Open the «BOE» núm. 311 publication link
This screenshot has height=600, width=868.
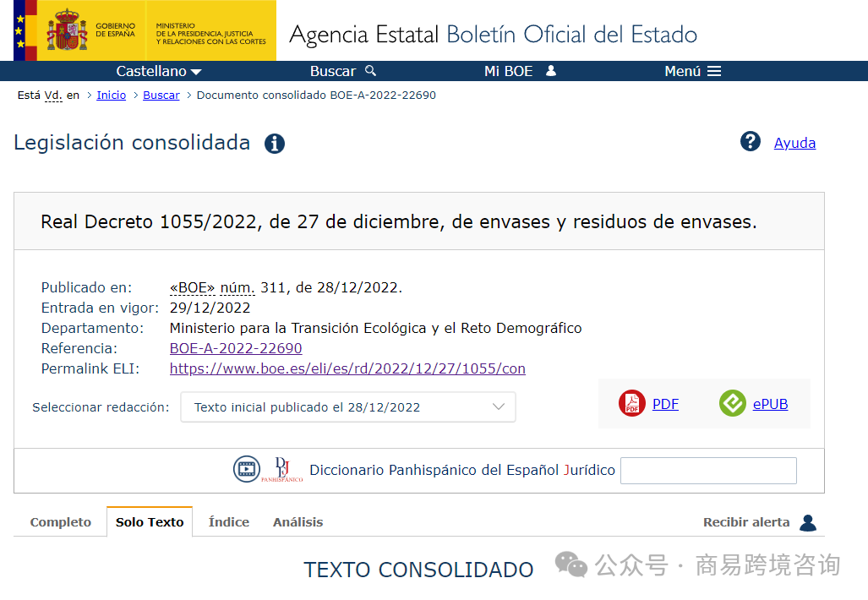tap(212, 288)
